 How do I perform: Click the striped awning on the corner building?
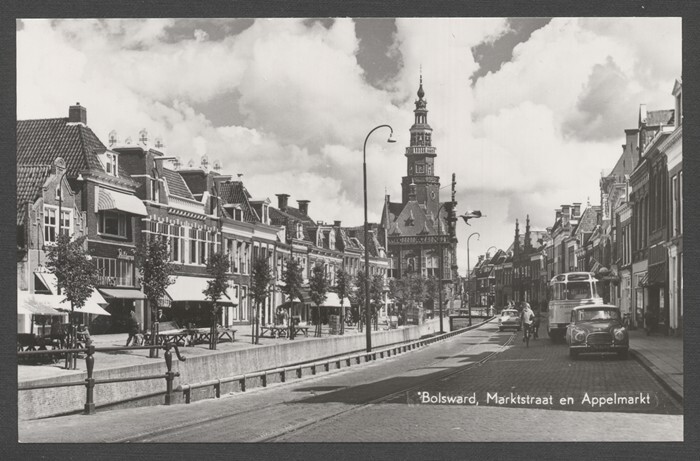pyautogui.click(x=121, y=201)
